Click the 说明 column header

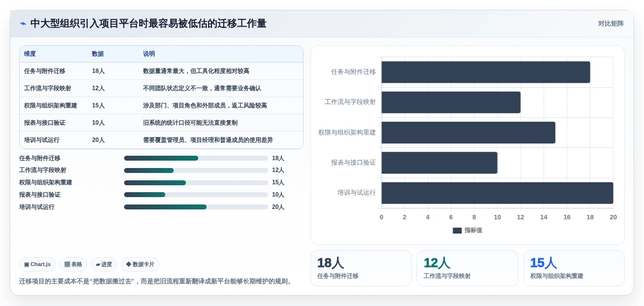(149, 54)
